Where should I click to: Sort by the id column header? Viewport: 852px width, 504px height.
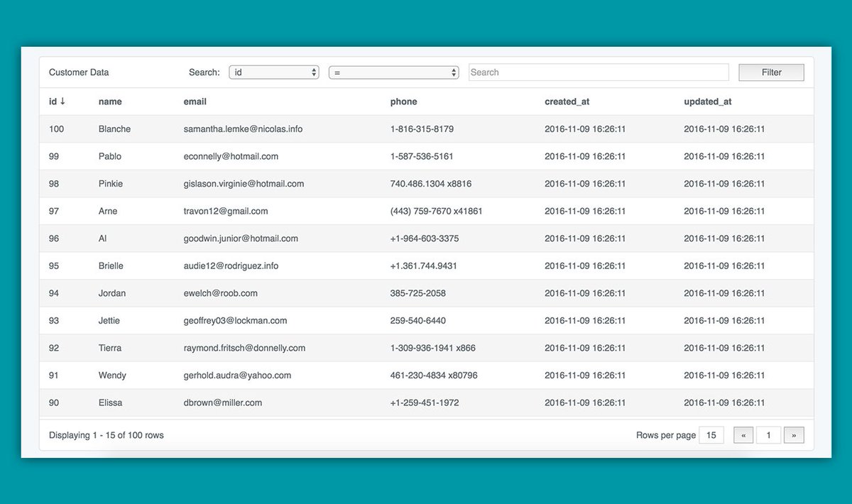coord(57,102)
